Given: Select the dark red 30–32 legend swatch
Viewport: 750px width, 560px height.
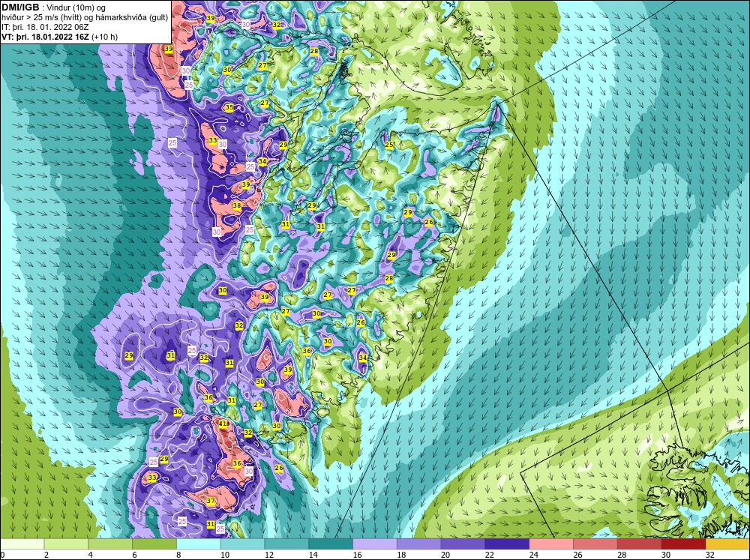Looking at the screenshot, I should click(683, 544).
